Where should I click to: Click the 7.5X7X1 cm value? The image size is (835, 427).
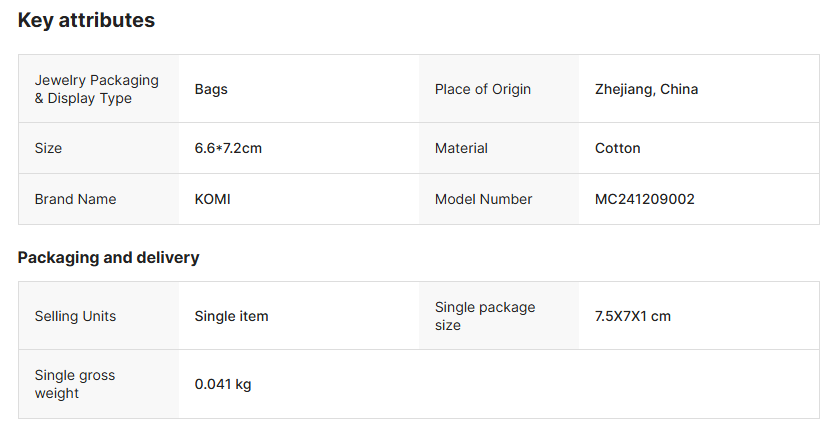(x=633, y=316)
